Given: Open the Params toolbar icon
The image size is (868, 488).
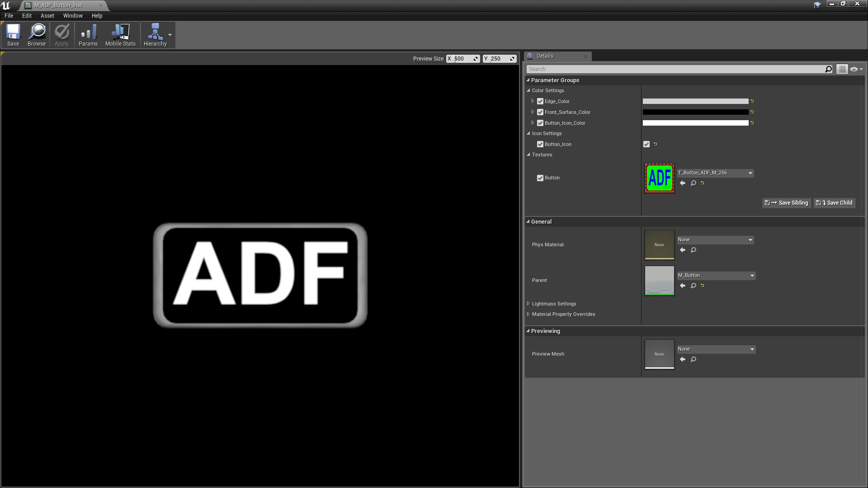Looking at the screenshot, I should pyautogui.click(x=88, y=35).
